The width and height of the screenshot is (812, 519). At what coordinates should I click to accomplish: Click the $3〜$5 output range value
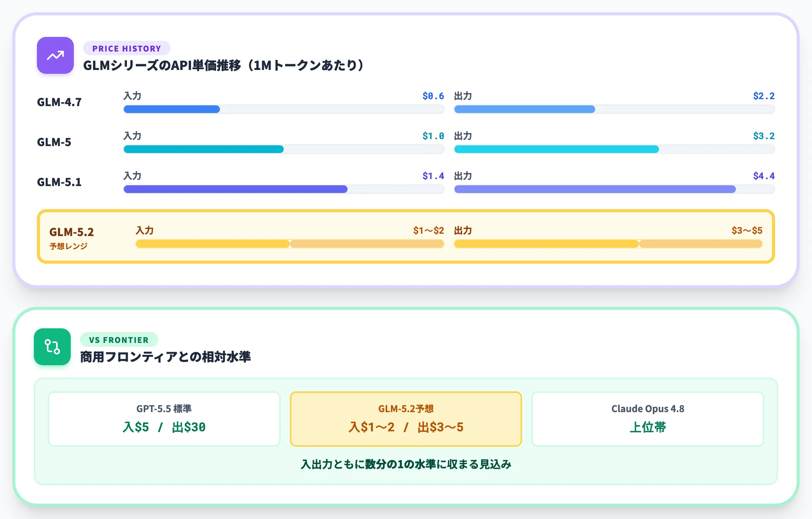(x=747, y=231)
